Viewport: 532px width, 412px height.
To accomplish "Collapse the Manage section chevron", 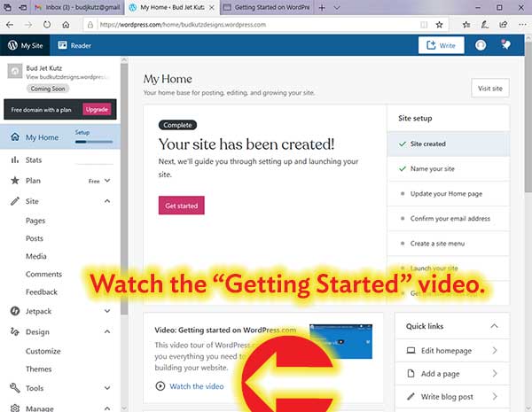I will click(107, 408).
